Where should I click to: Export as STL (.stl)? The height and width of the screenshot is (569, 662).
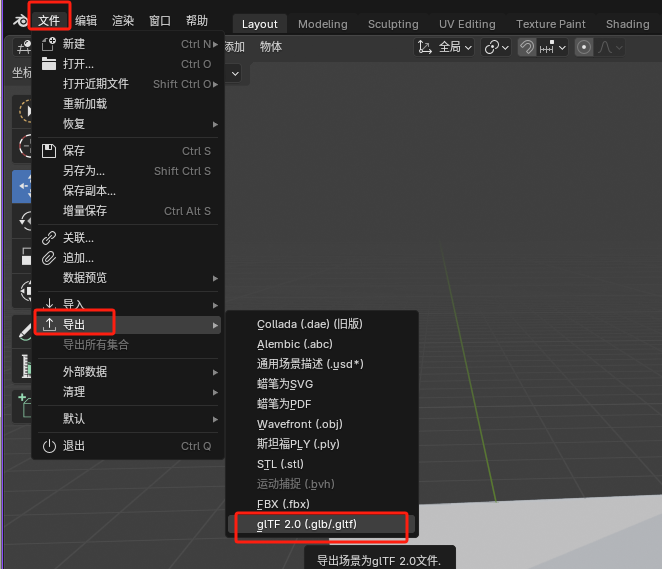[x=322, y=464]
